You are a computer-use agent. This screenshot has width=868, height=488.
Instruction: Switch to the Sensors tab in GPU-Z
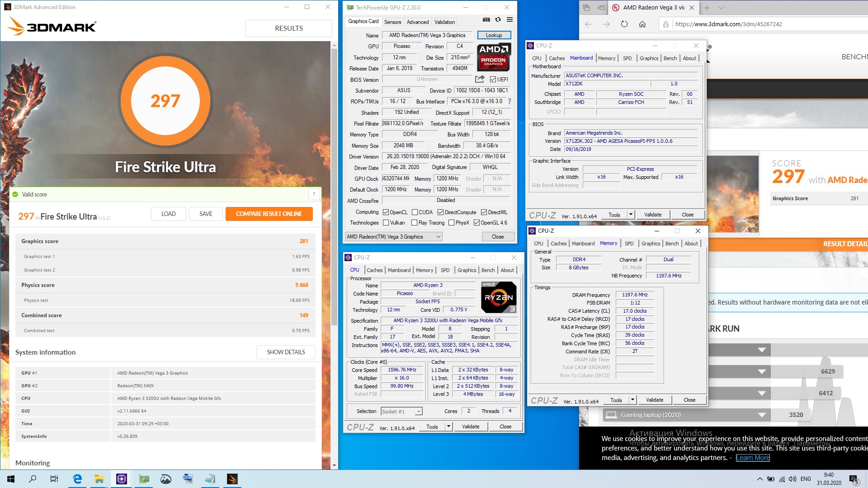click(392, 22)
